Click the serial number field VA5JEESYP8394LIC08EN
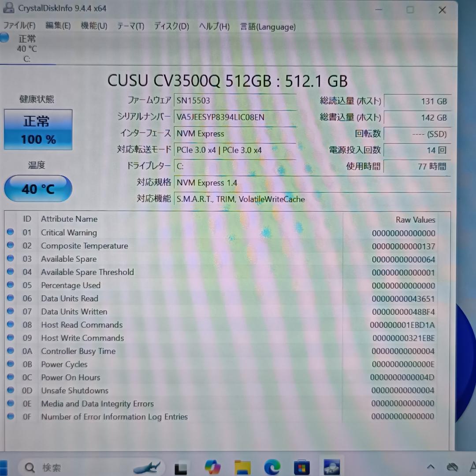The width and height of the screenshot is (476, 476). coord(235,117)
